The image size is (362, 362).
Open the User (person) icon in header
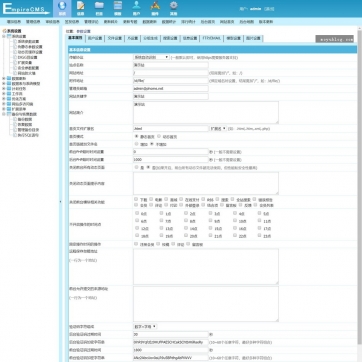(x=136, y=8)
